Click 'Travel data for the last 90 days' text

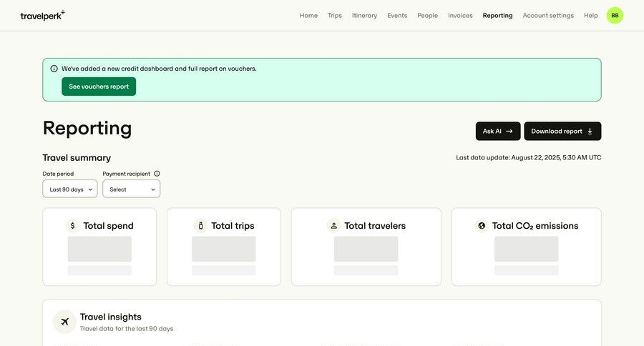pyautogui.click(x=127, y=329)
